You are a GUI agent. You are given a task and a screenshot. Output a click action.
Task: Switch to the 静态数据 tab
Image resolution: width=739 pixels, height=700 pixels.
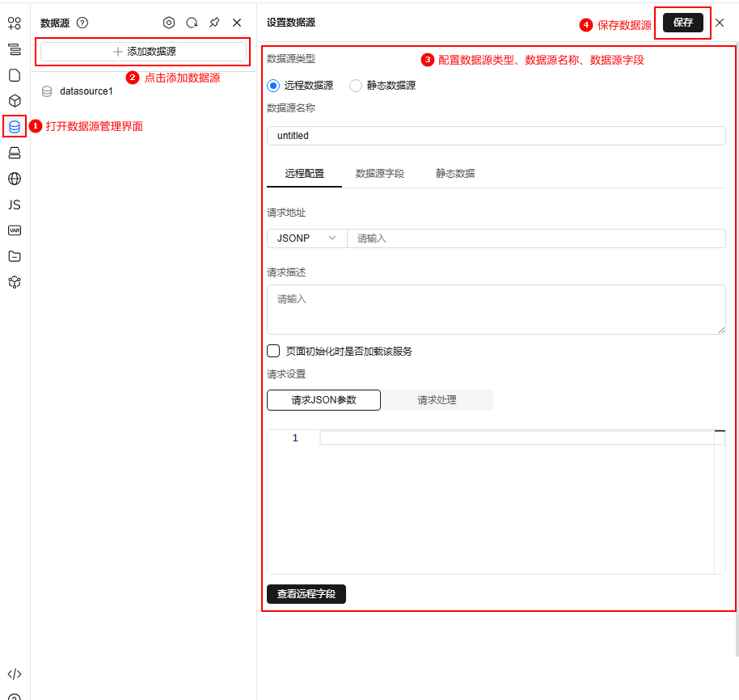455,174
